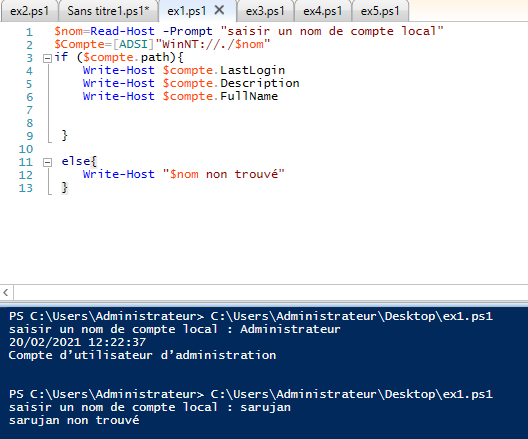Switch to the ex2.ps1 tab

point(30,11)
